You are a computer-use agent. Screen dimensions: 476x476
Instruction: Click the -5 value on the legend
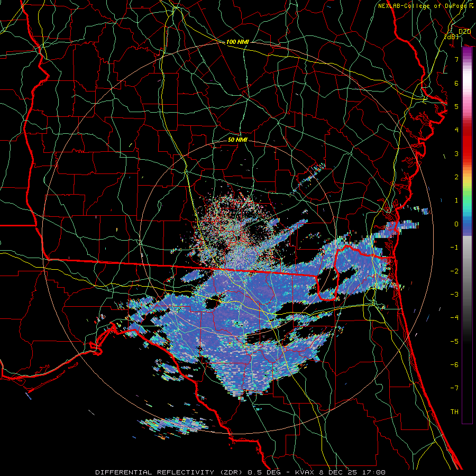pos(454,342)
